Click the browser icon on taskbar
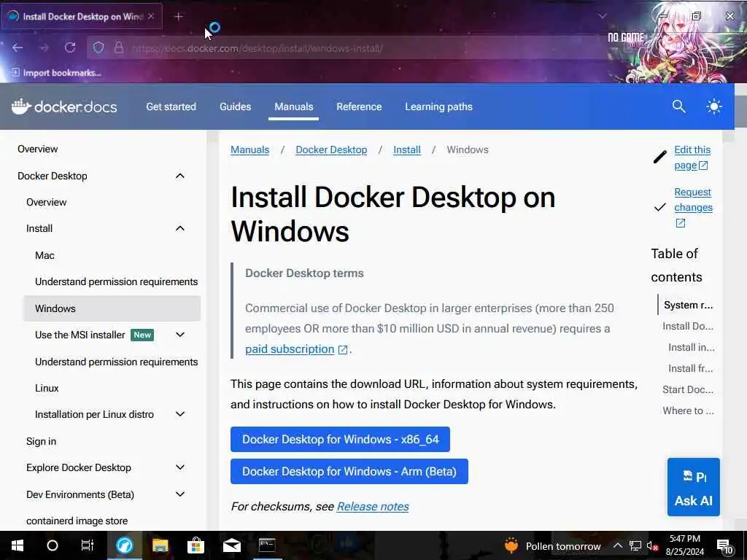 point(124,545)
